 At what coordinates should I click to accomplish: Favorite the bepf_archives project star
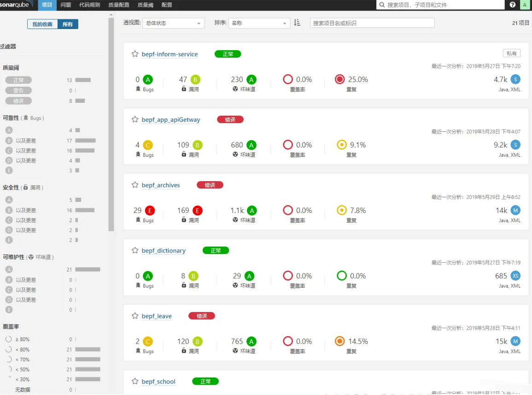click(135, 185)
